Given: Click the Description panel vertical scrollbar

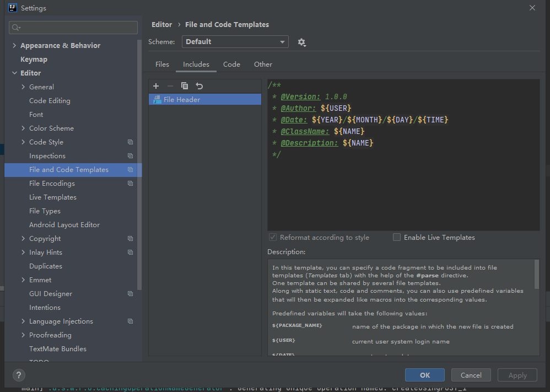Looking at the screenshot, I should tap(537, 273).
